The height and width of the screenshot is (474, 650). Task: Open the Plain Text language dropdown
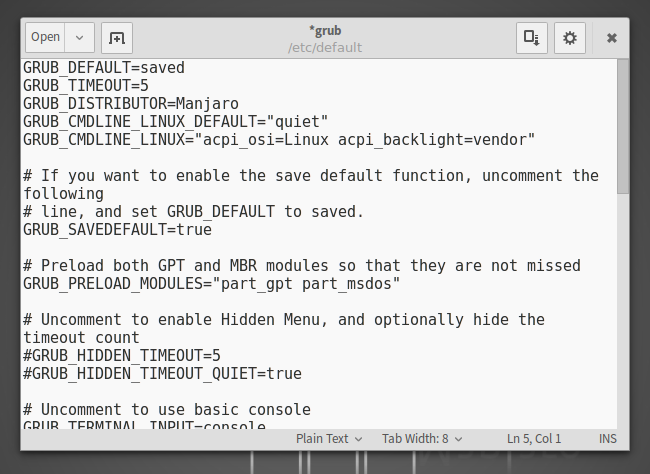point(329,439)
